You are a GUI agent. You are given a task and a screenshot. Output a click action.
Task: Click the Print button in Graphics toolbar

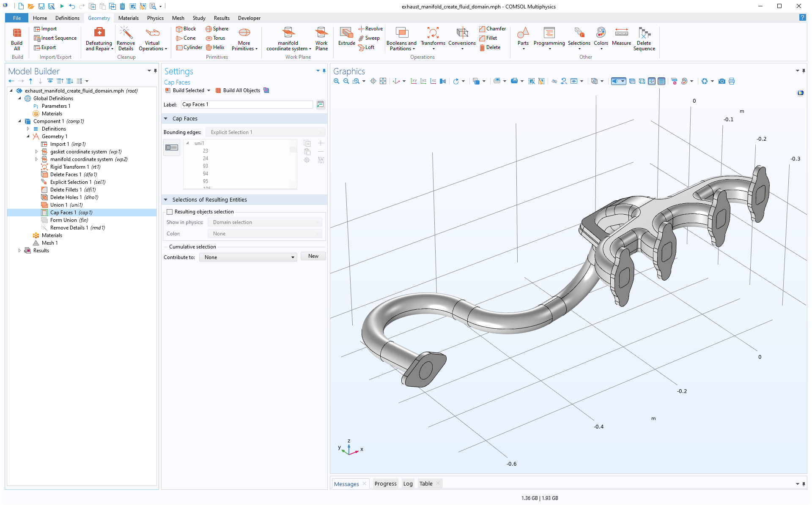(732, 81)
